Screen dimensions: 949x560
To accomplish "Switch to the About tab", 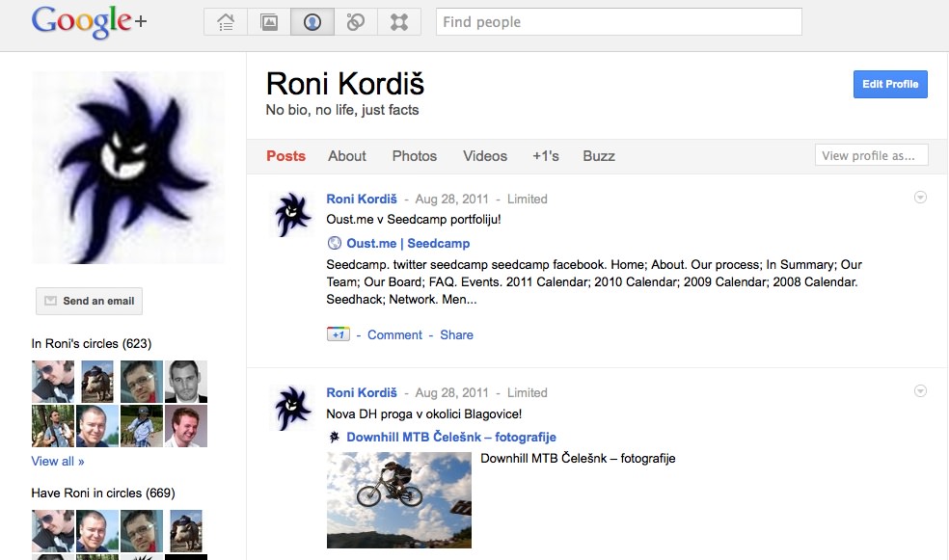I will tap(346, 156).
